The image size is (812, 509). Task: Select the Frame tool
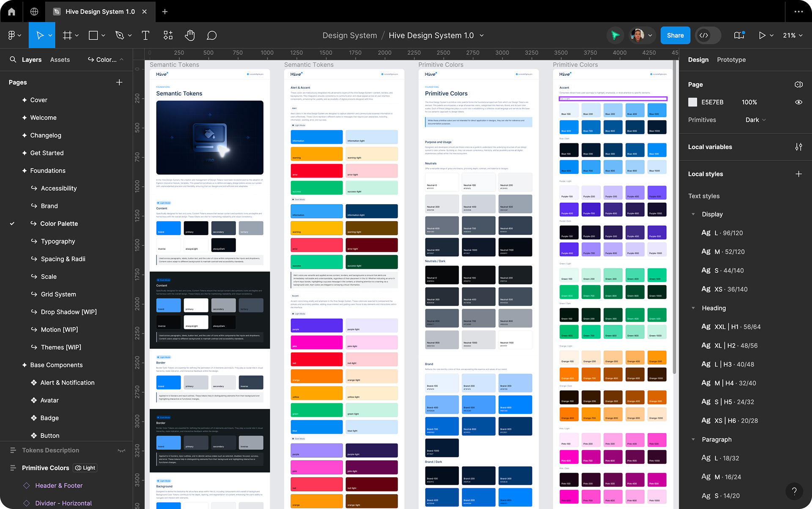coord(67,36)
